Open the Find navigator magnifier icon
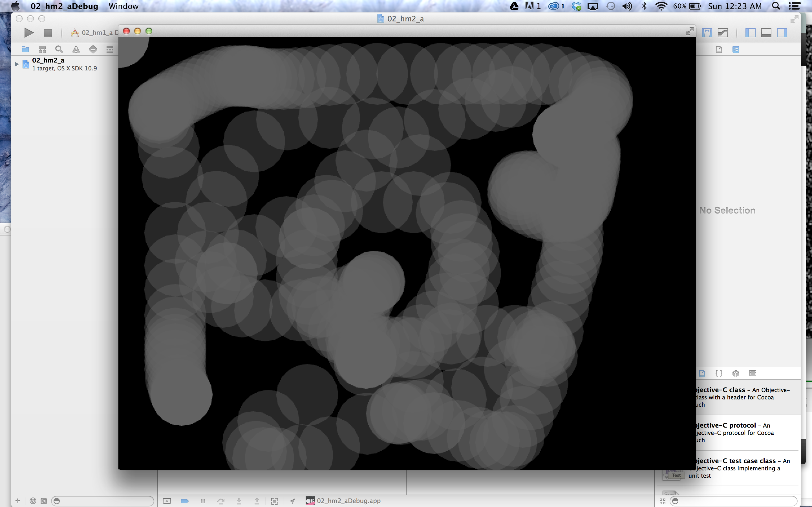812x507 pixels. [x=59, y=50]
